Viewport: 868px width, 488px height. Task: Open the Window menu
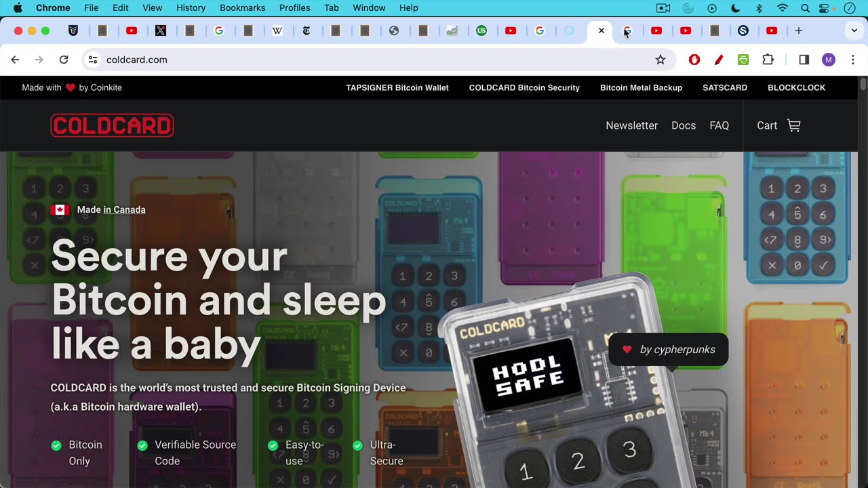pyautogui.click(x=370, y=8)
